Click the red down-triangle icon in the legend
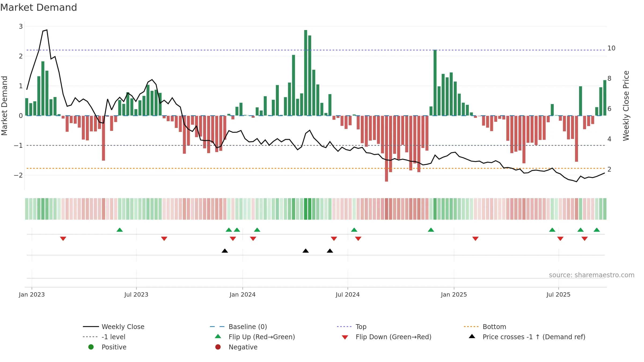Screen dimensions: 644x362 (345, 337)
